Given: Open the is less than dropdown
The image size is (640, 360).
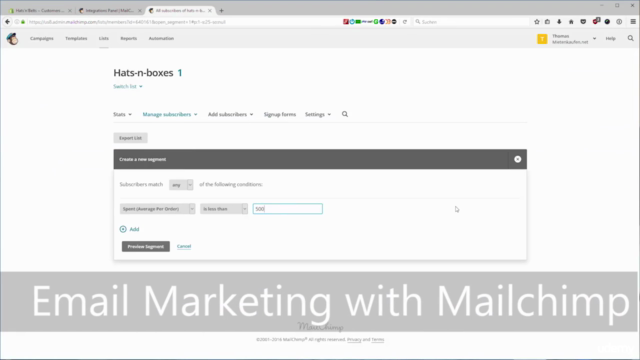Looking at the screenshot, I should (x=224, y=209).
